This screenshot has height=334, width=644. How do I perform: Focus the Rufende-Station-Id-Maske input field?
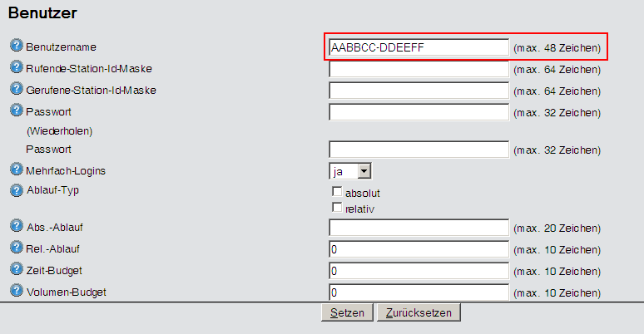point(419,69)
